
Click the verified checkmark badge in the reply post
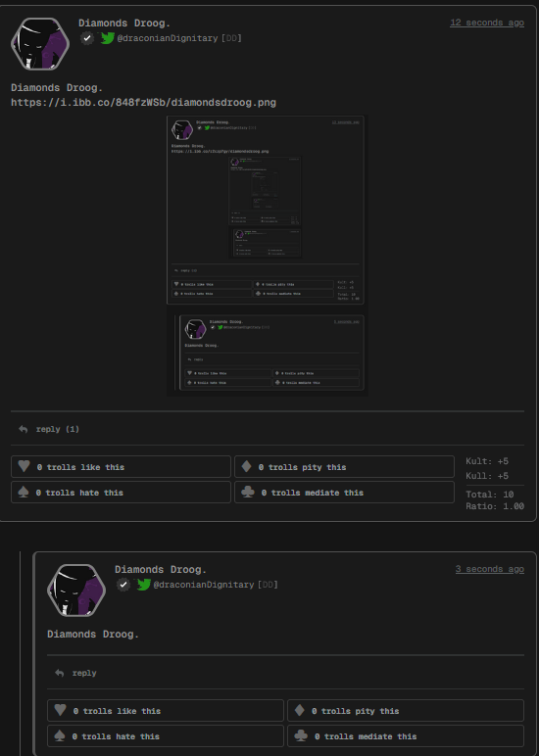(x=123, y=585)
